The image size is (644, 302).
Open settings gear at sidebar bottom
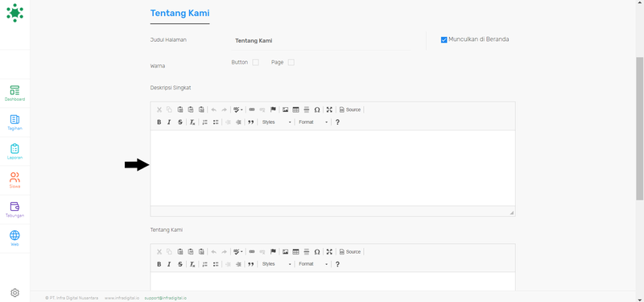point(14,292)
